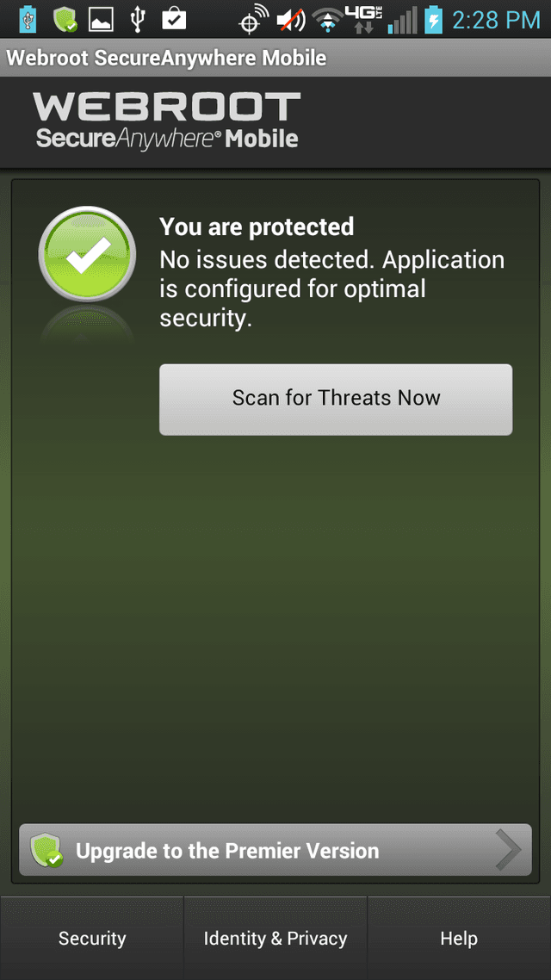This screenshot has height=980, width=551.
Task: Open the Help tab
Action: point(459,939)
